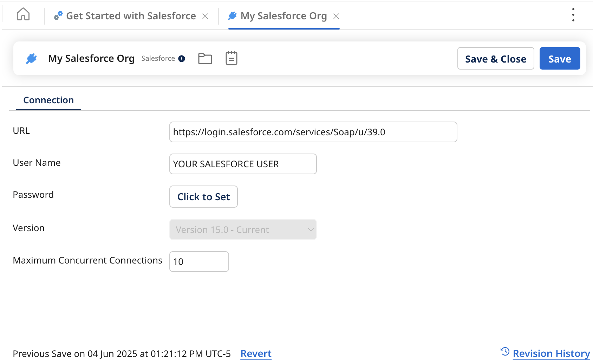The width and height of the screenshot is (593, 364).
Task: Click the info icon next to the Salesforce label
Action: (x=182, y=59)
